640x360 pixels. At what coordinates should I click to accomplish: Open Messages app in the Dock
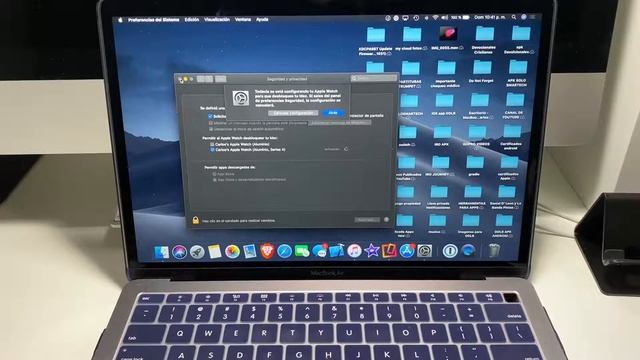click(319, 251)
